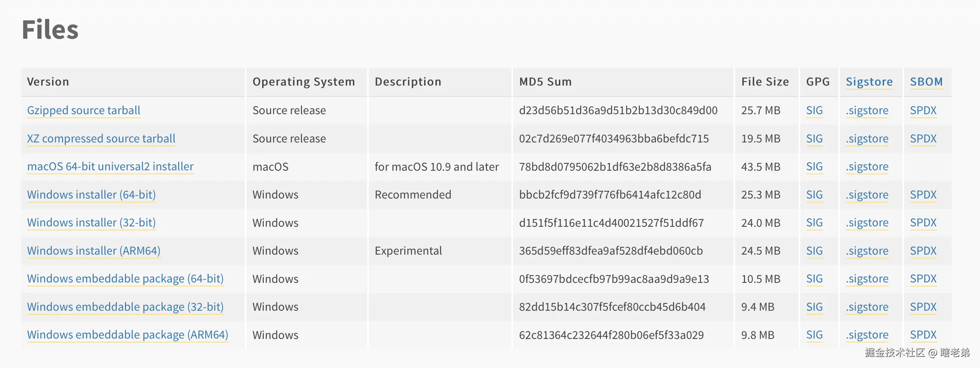Open Windows embeddable package (ARM64) link
980x368 pixels.
tap(128, 335)
